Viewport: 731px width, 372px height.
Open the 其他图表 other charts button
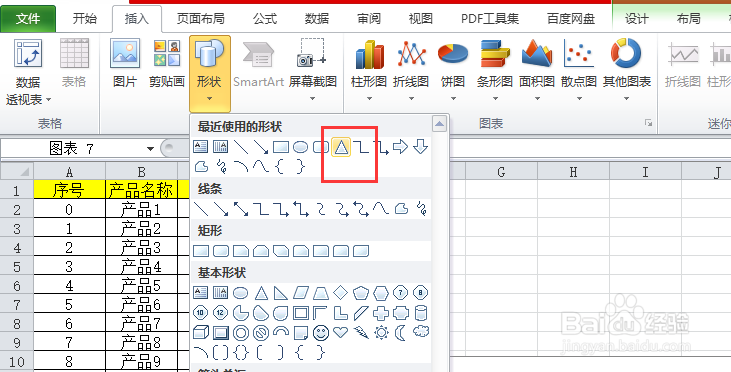coord(626,70)
